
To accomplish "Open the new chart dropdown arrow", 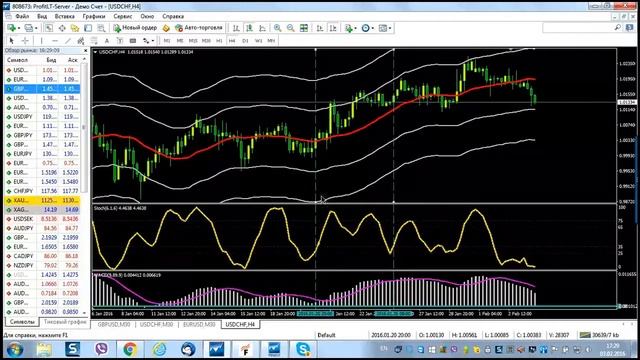I will coord(19,28).
